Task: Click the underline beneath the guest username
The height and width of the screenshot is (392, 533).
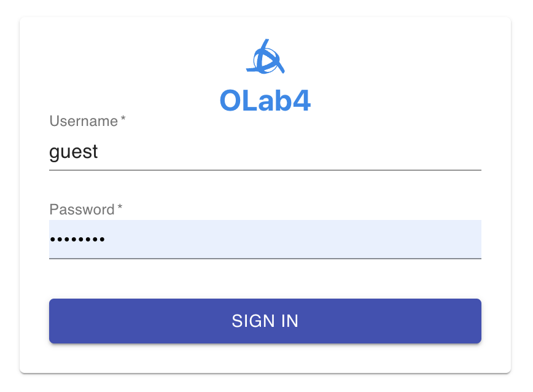Action: tap(265, 170)
